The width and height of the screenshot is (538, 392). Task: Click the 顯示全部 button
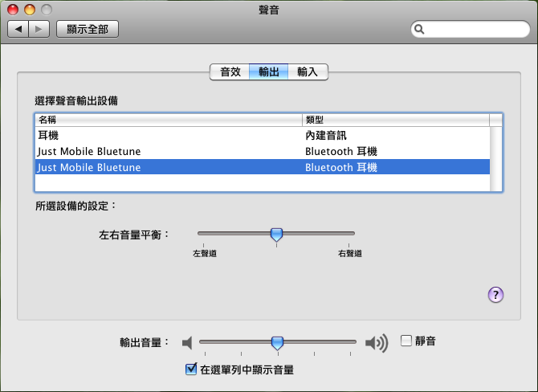coord(88,29)
